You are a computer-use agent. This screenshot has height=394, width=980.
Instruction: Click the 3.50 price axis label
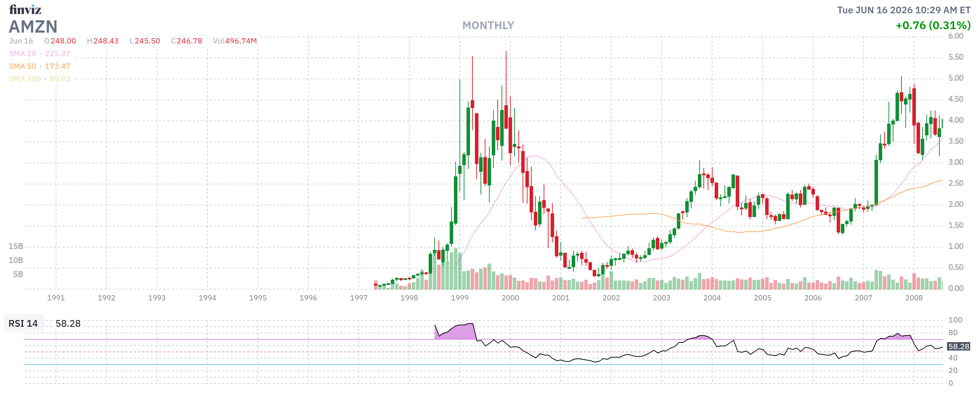(956, 141)
